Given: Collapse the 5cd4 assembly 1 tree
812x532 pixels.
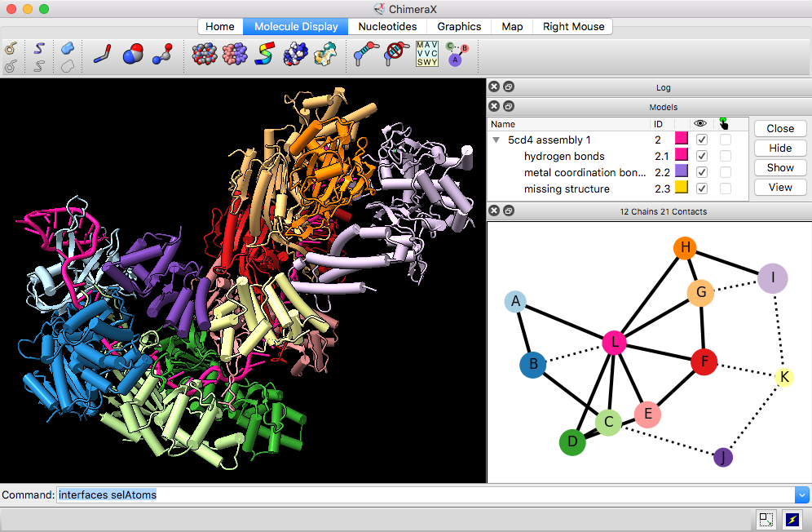Looking at the screenshot, I should pyautogui.click(x=496, y=140).
